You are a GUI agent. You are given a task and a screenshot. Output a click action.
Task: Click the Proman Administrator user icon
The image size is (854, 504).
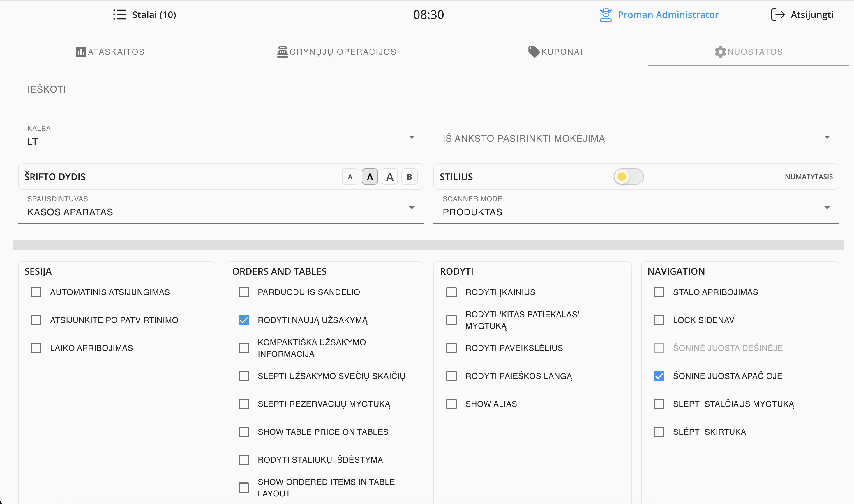[x=606, y=15]
